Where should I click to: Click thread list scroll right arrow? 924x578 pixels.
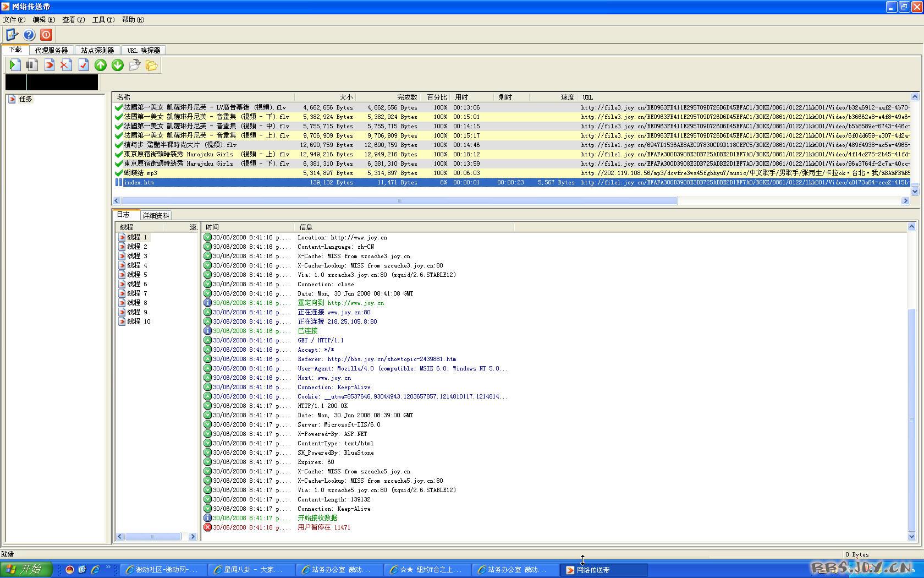[193, 536]
